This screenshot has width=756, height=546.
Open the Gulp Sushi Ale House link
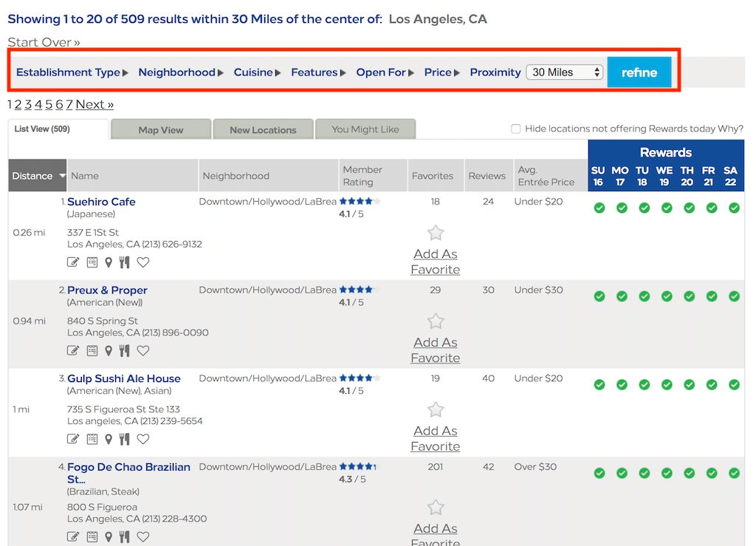coord(124,378)
